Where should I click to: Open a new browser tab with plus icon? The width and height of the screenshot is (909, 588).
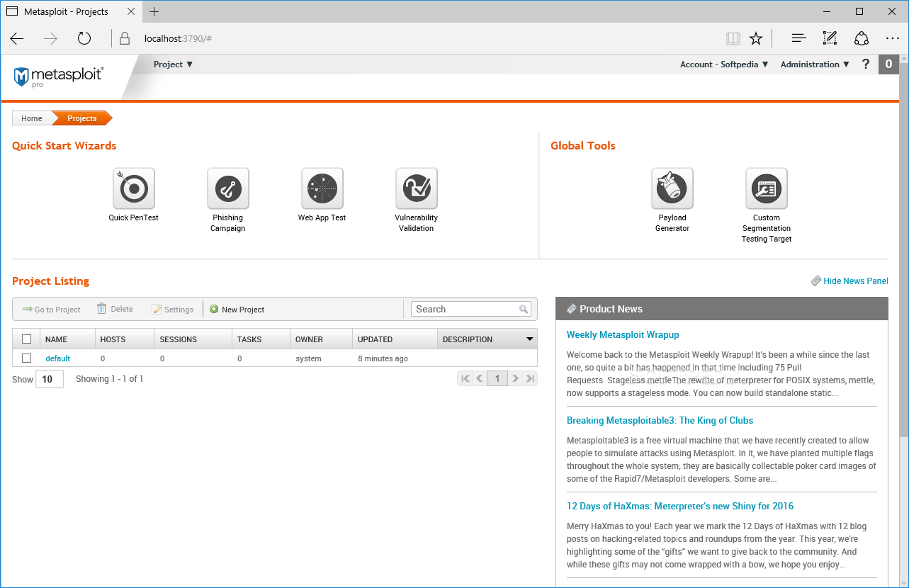pos(154,11)
